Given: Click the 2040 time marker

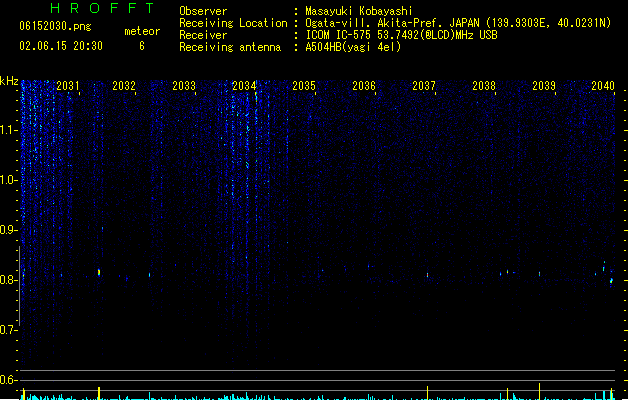Looking at the screenshot, I should click(x=603, y=86).
